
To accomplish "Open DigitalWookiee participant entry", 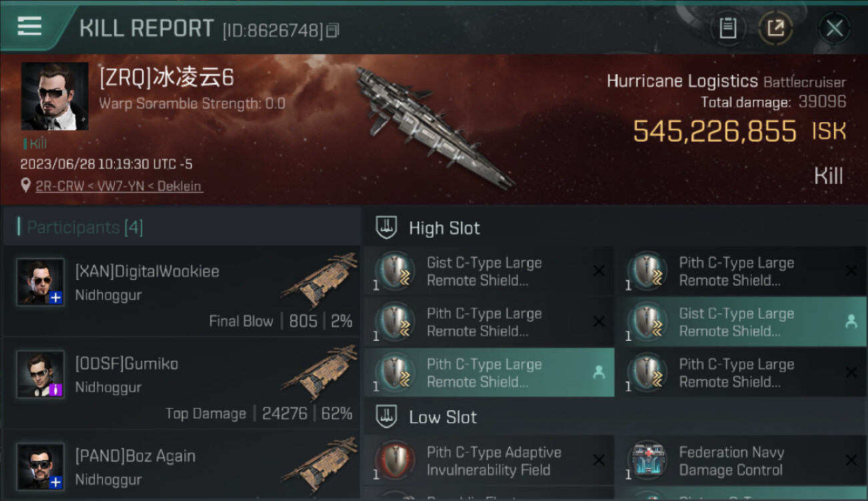I will (182, 291).
